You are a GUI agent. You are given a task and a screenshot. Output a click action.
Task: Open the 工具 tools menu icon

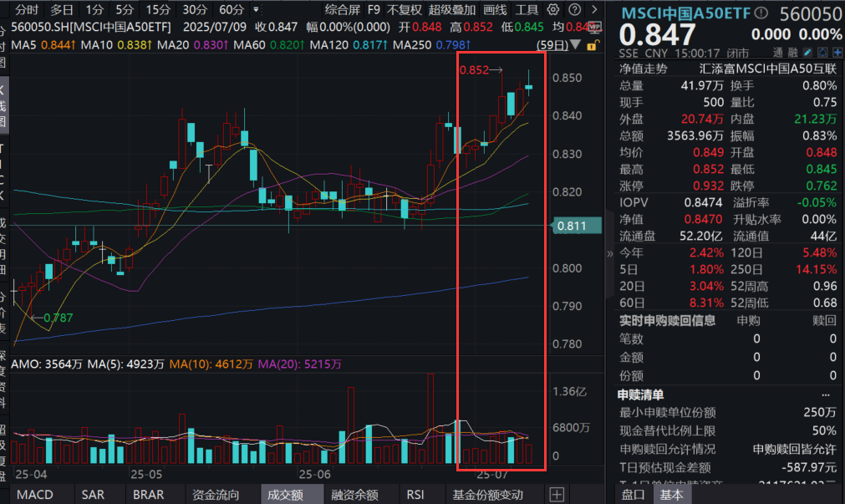click(x=529, y=10)
